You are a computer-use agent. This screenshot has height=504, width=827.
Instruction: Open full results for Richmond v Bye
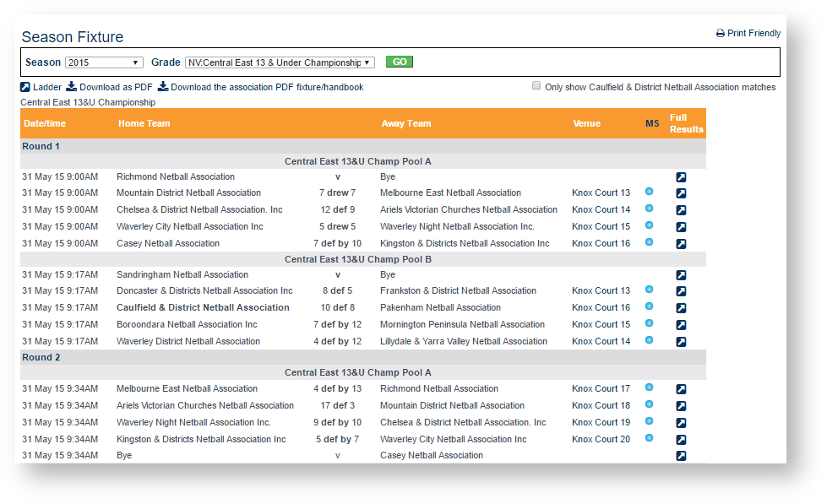(x=681, y=177)
